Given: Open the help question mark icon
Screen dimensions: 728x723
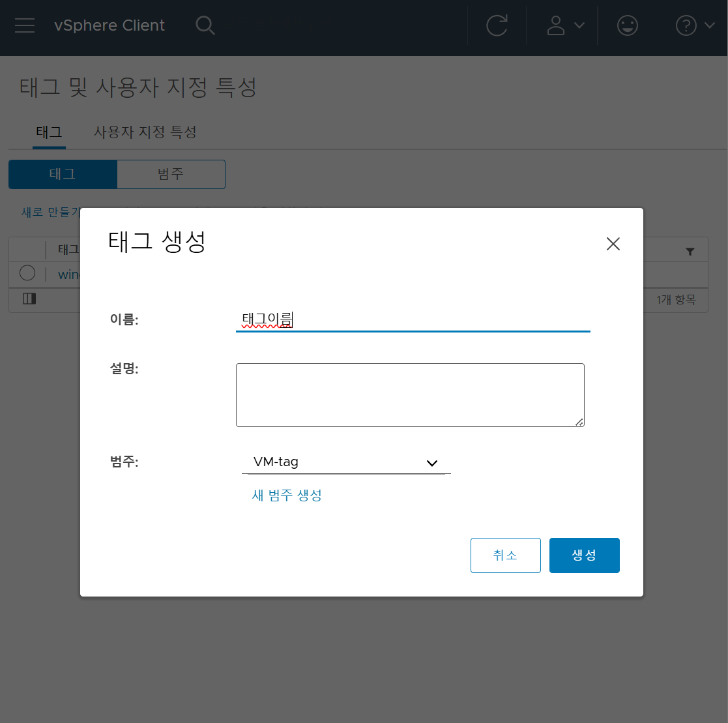Looking at the screenshot, I should 686,25.
